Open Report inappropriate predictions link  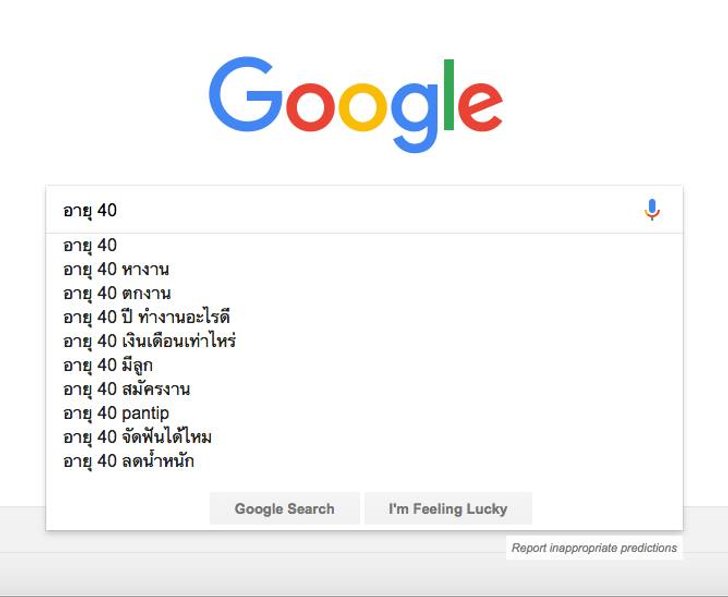click(x=594, y=548)
